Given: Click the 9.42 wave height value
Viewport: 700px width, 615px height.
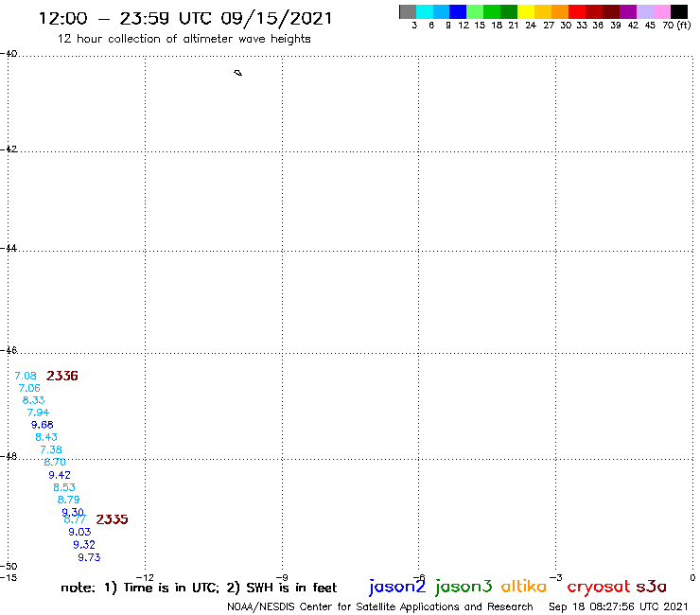Looking at the screenshot, I should [60, 475].
